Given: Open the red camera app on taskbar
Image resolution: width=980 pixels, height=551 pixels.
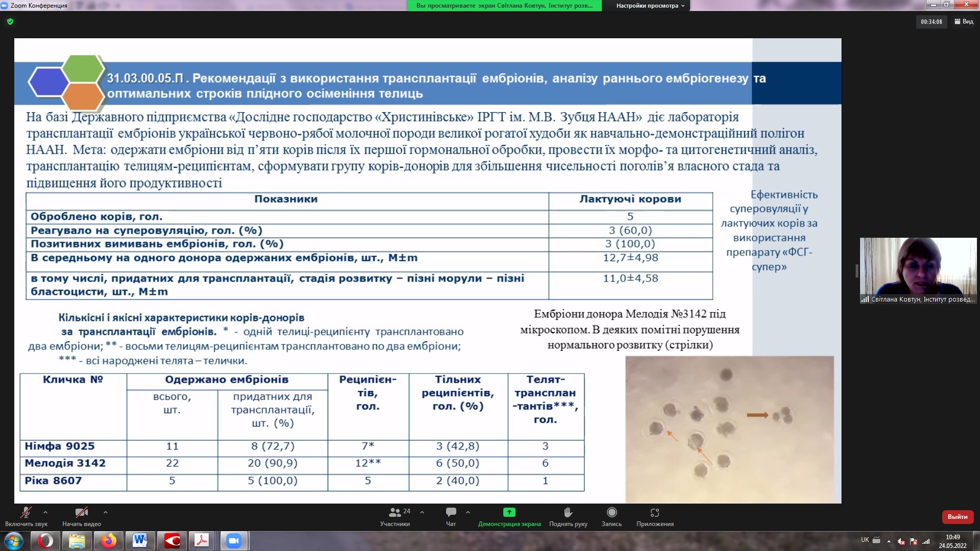Looking at the screenshot, I should (x=171, y=541).
